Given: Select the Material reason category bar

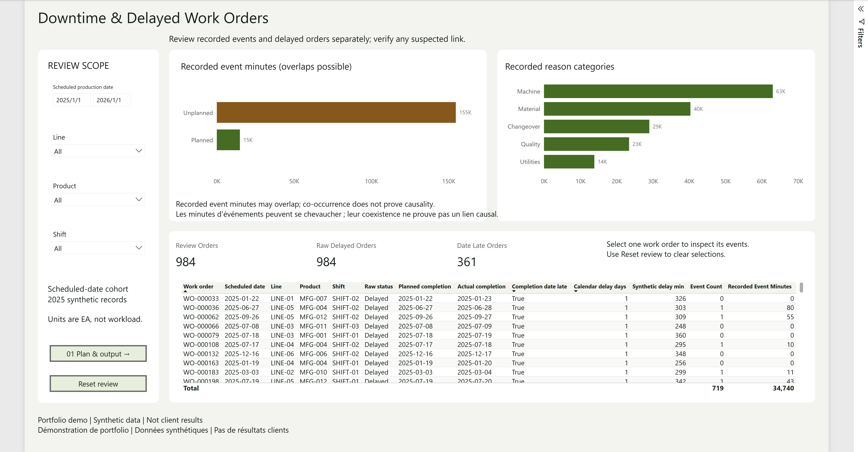Looking at the screenshot, I should tap(617, 109).
